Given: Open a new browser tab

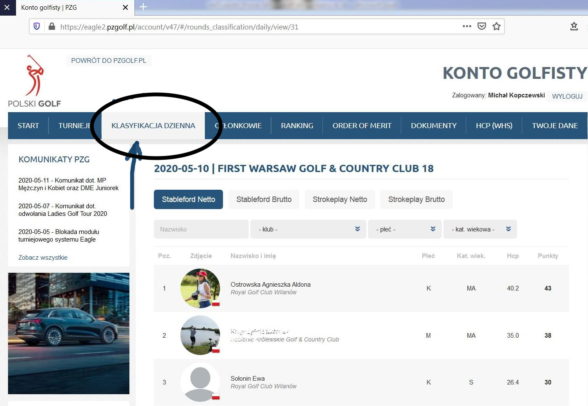Looking at the screenshot, I should (x=143, y=7).
